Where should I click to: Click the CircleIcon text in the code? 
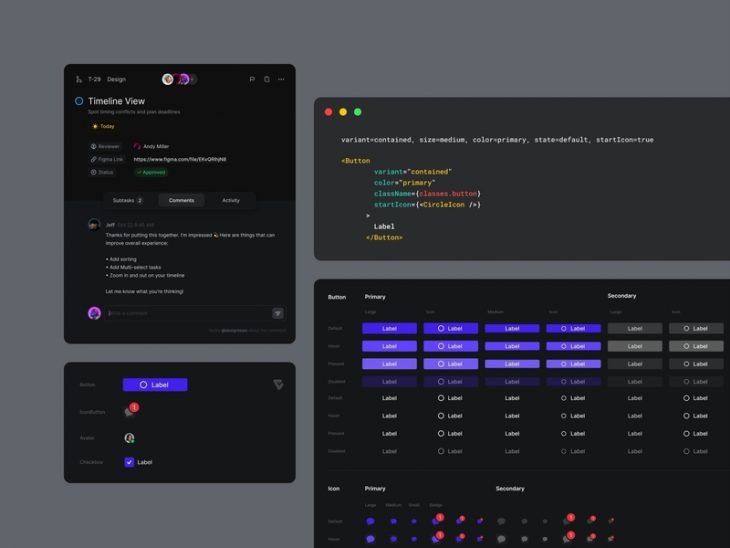444,204
